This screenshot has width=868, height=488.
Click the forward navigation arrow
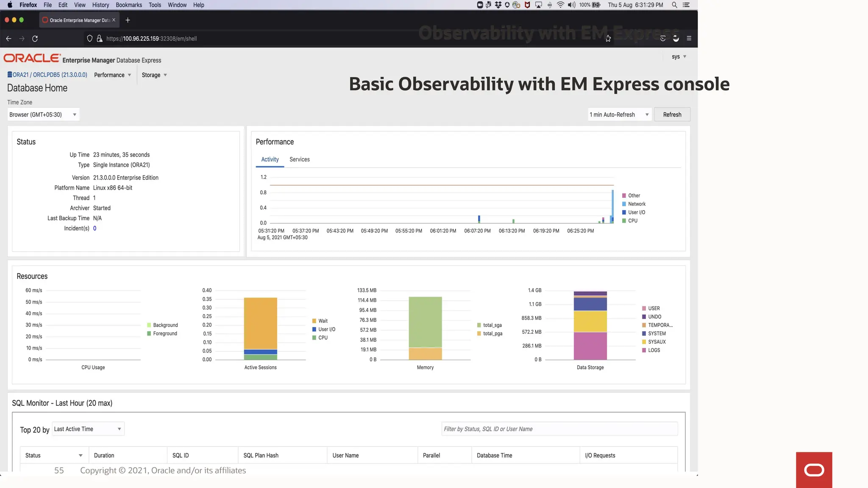point(22,39)
